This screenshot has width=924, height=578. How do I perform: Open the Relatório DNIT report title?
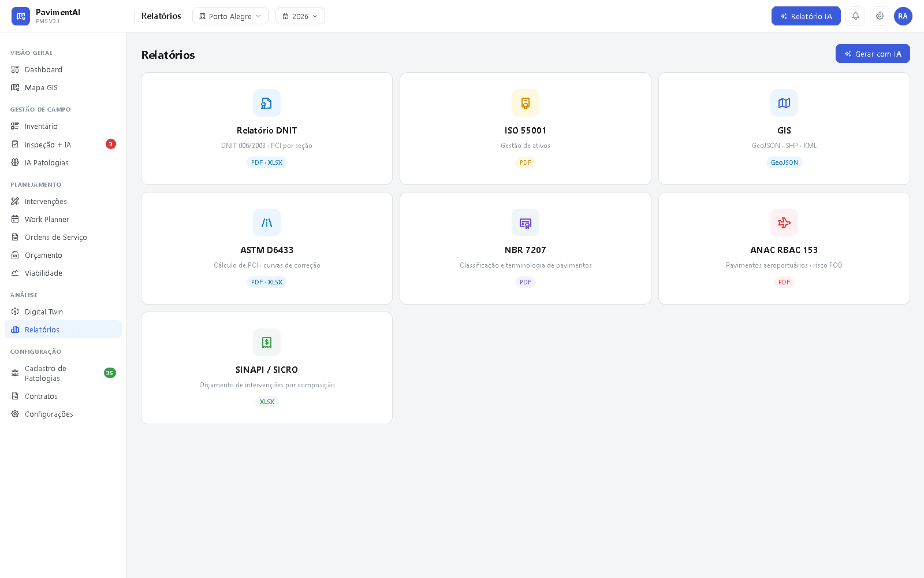tap(267, 131)
